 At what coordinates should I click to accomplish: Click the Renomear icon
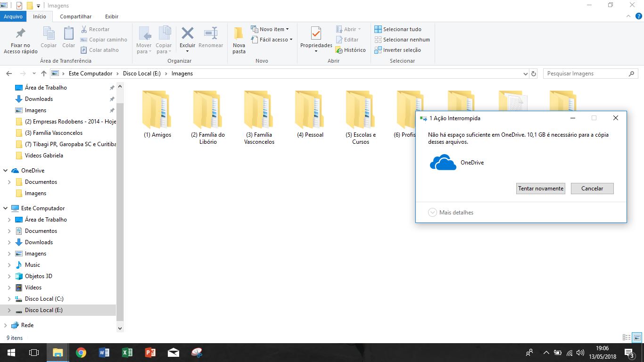click(x=211, y=33)
